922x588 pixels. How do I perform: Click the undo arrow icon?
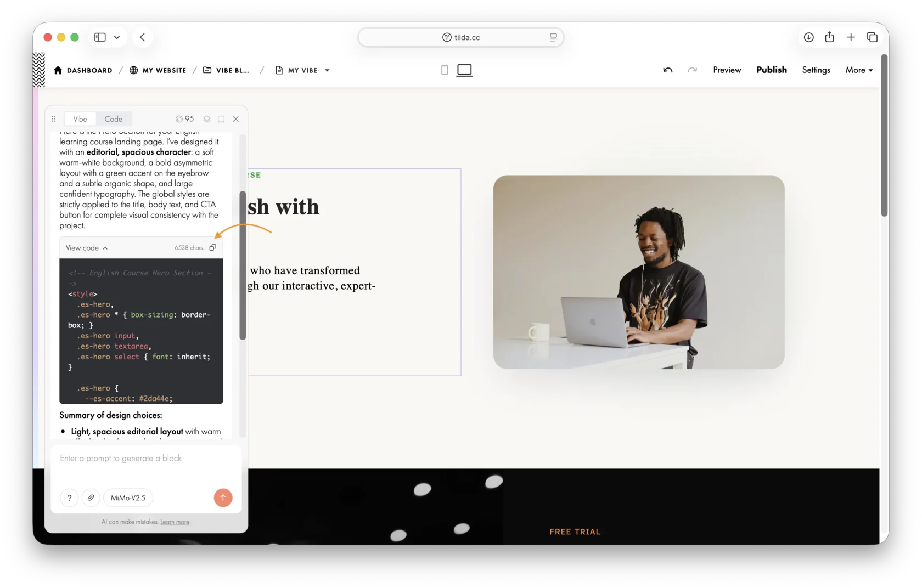[667, 70]
